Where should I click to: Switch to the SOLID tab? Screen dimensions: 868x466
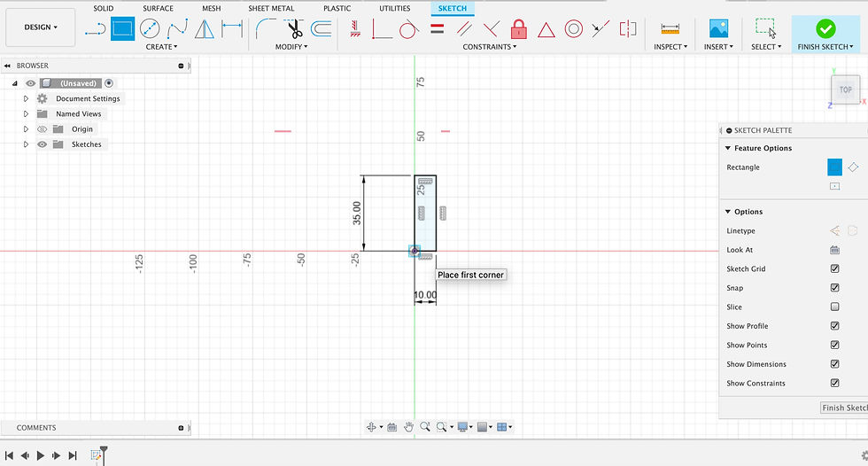pos(103,8)
